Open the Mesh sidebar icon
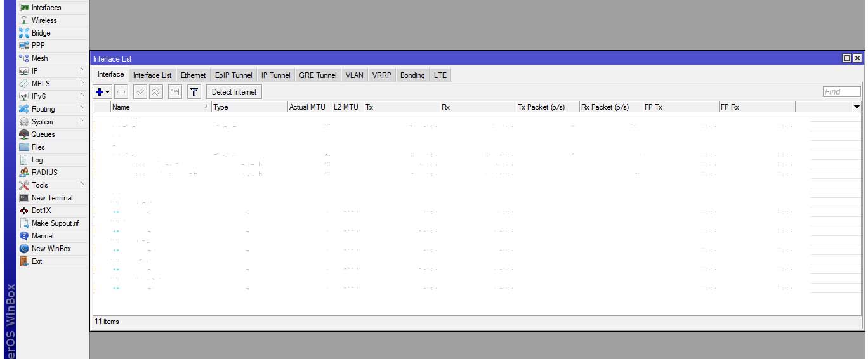 24,58
